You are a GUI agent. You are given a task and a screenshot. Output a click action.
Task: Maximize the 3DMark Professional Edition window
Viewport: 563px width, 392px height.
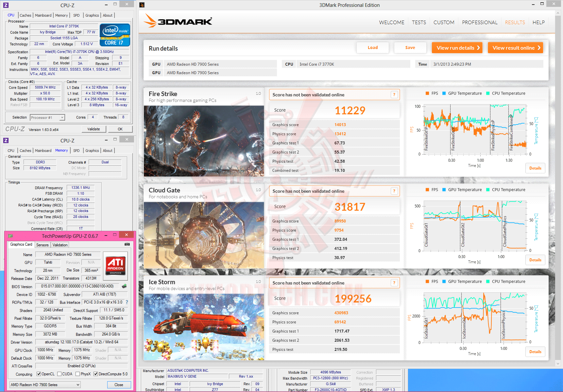pos(542,4)
